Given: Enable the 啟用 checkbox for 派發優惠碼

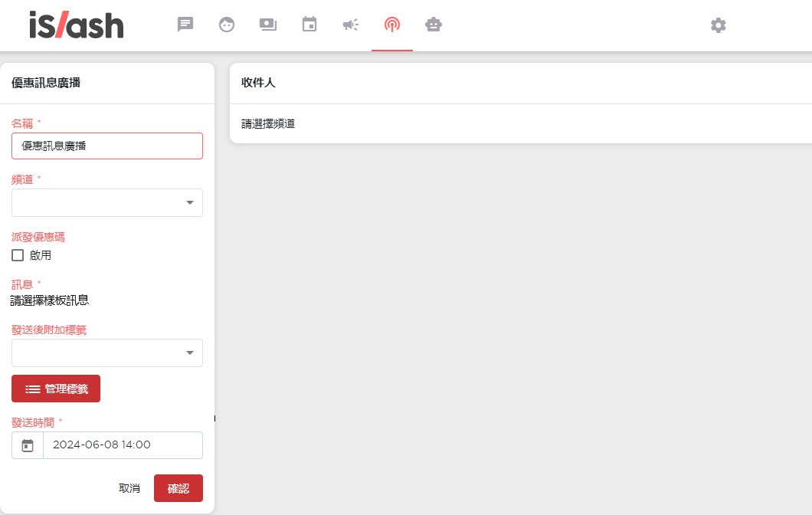Looking at the screenshot, I should point(18,255).
